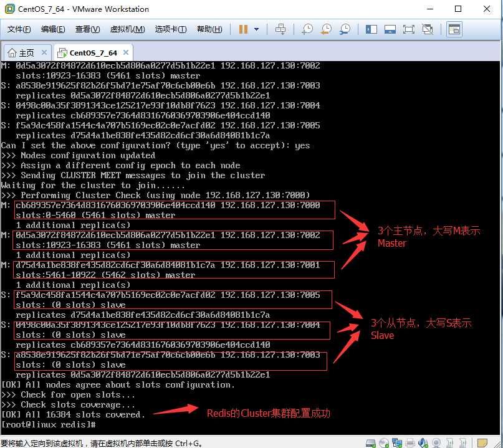Enter full screen mode icon

click(x=409, y=29)
